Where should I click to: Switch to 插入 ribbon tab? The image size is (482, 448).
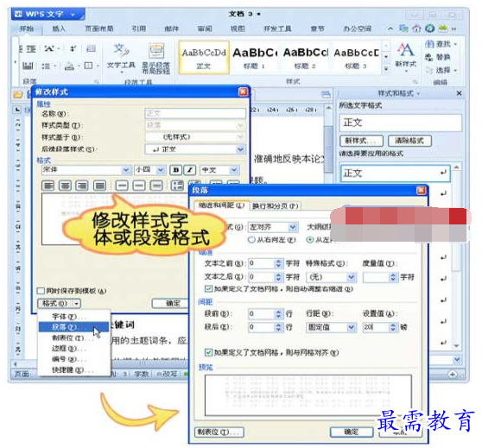coord(59,28)
